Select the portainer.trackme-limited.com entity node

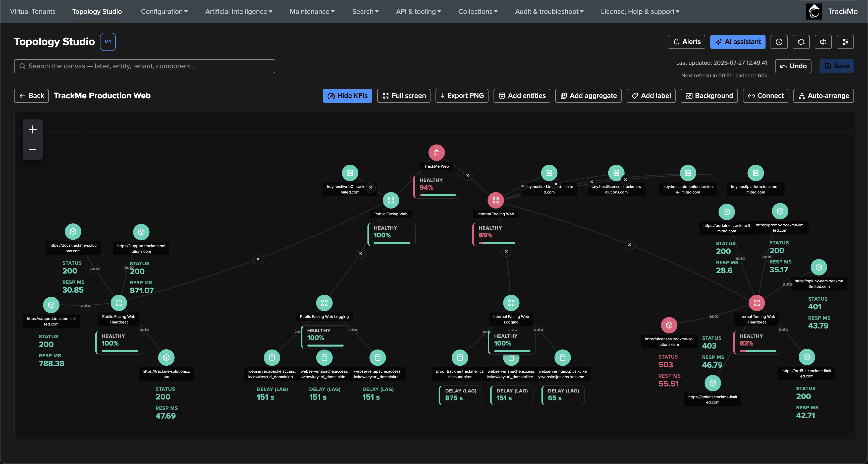coord(727,212)
